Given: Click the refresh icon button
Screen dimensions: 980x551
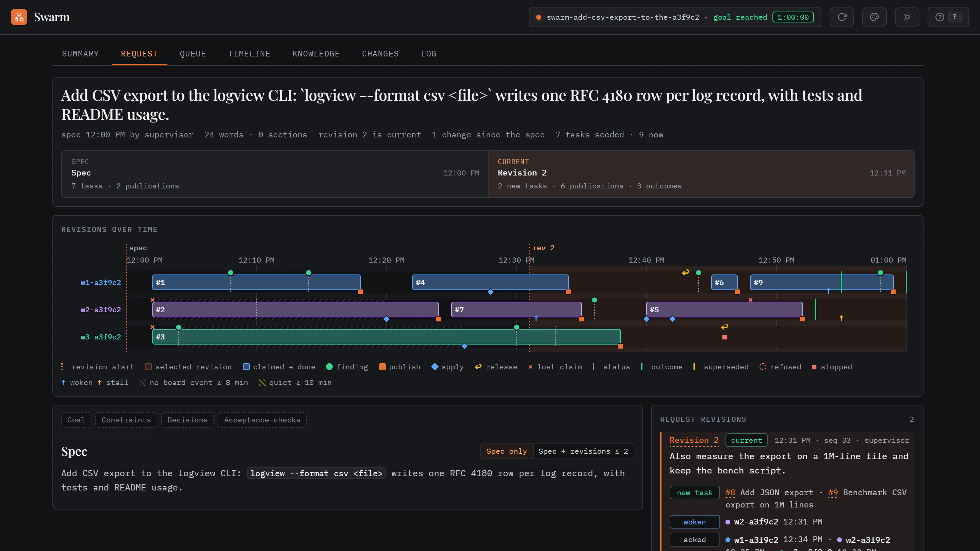Looking at the screenshot, I should (842, 17).
